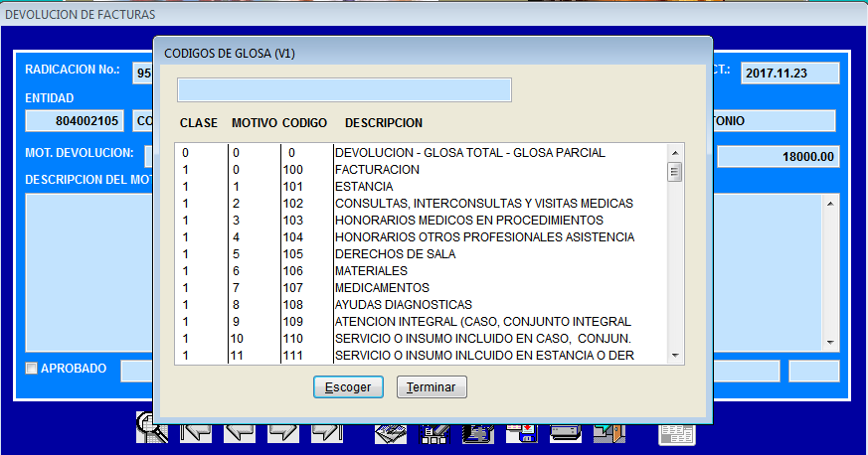Focus the search field in Codigos de Glosa dialog
868x455 pixels.
[344, 90]
